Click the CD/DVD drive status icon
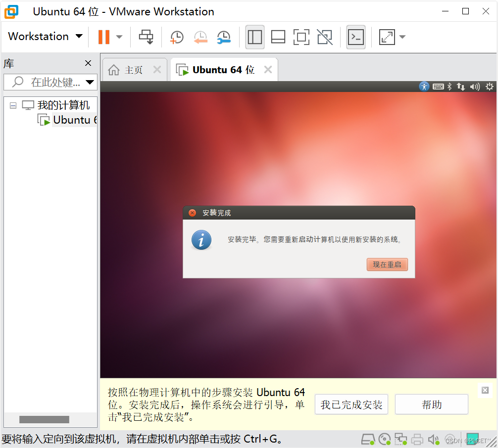 click(x=385, y=440)
